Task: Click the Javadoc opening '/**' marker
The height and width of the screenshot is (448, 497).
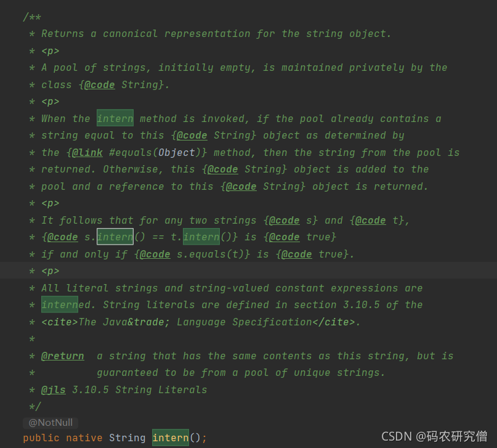Action: tap(32, 17)
